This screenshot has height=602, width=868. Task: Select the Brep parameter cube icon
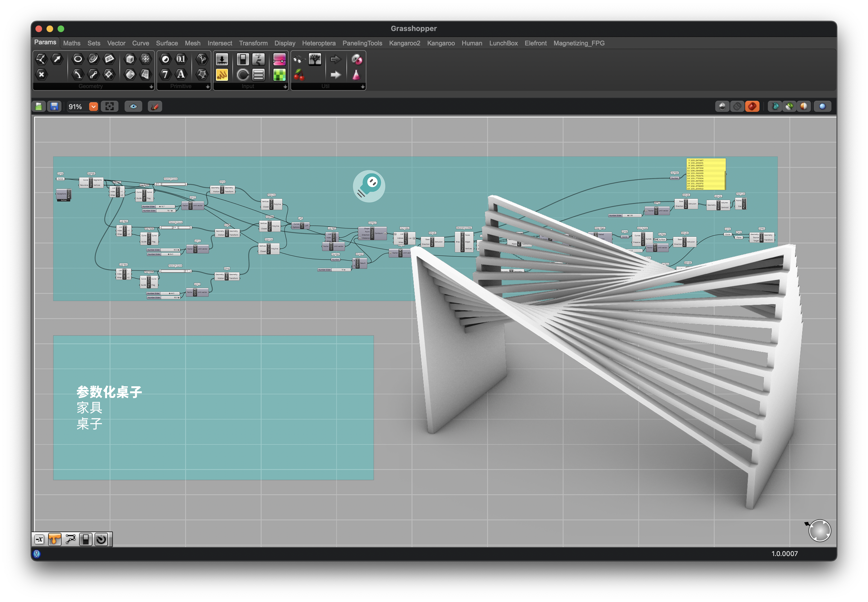(130, 59)
